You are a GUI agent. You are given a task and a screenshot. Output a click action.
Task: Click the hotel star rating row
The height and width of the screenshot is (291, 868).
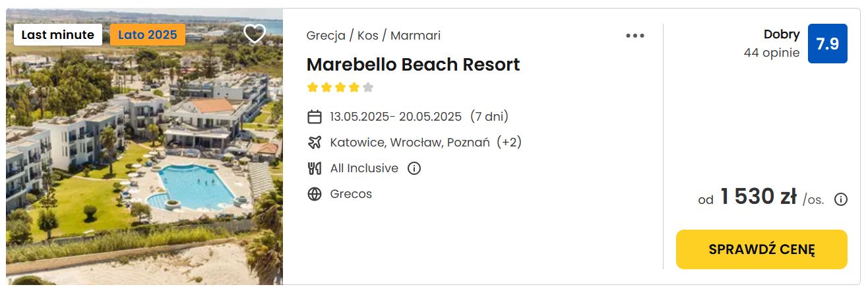tap(340, 87)
